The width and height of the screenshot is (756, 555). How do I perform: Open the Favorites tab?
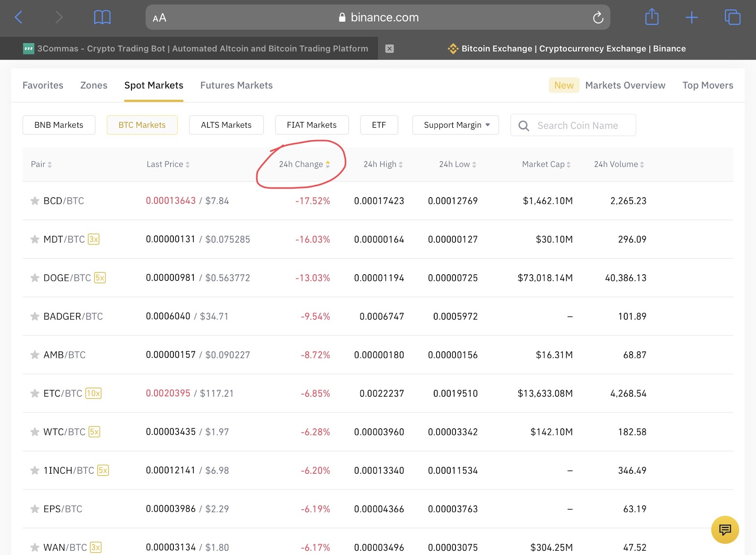point(43,85)
